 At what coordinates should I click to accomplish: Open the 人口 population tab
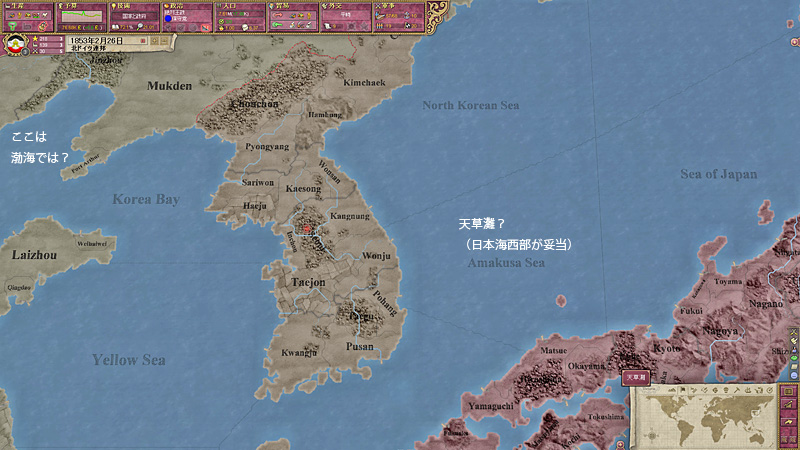[x=240, y=17]
